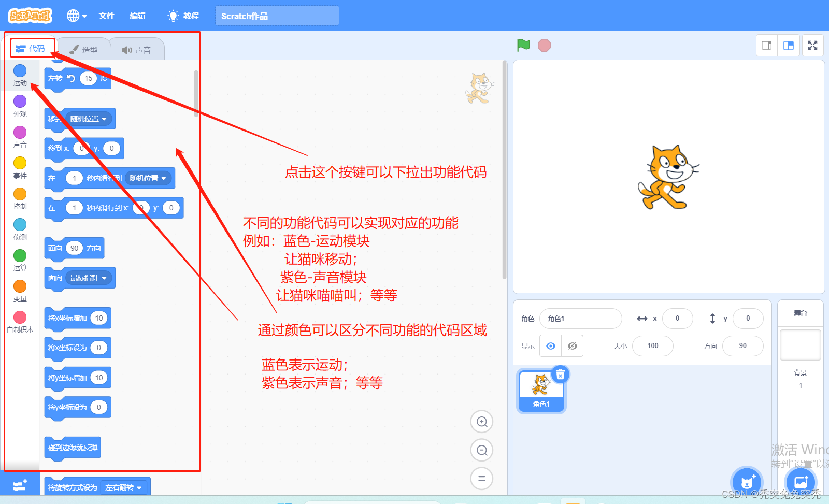Image resolution: width=829 pixels, height=504 pixels.
Task: Click the choose a backdrop button
Action: (801, 482)
